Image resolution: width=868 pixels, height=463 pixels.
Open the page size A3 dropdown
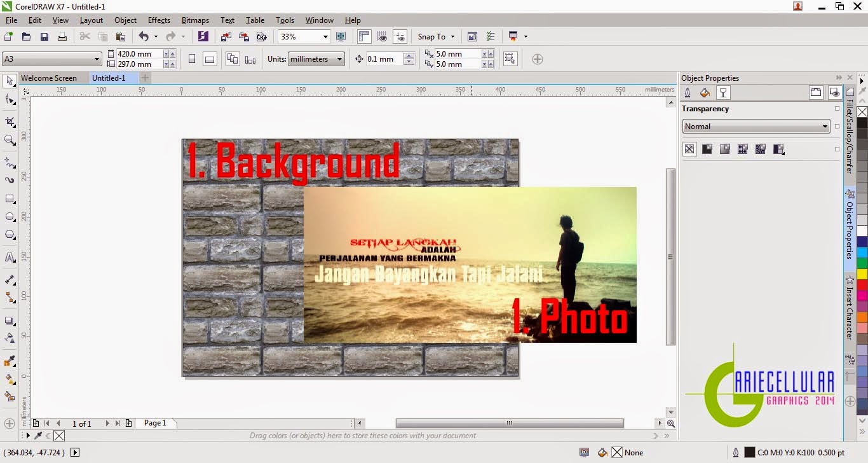click(x=51, y=59)
